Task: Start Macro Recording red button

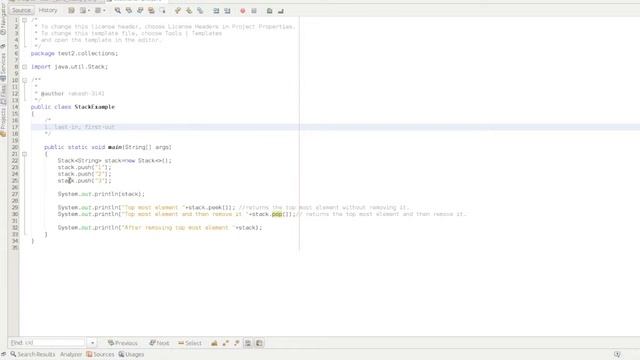Action: pyautogui.click(x=242, y=11)
